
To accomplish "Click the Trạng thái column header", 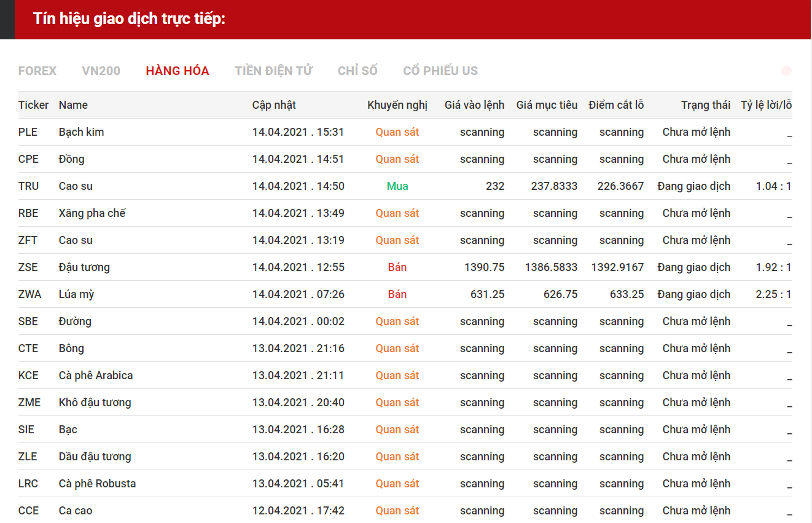I will point(706,105).
